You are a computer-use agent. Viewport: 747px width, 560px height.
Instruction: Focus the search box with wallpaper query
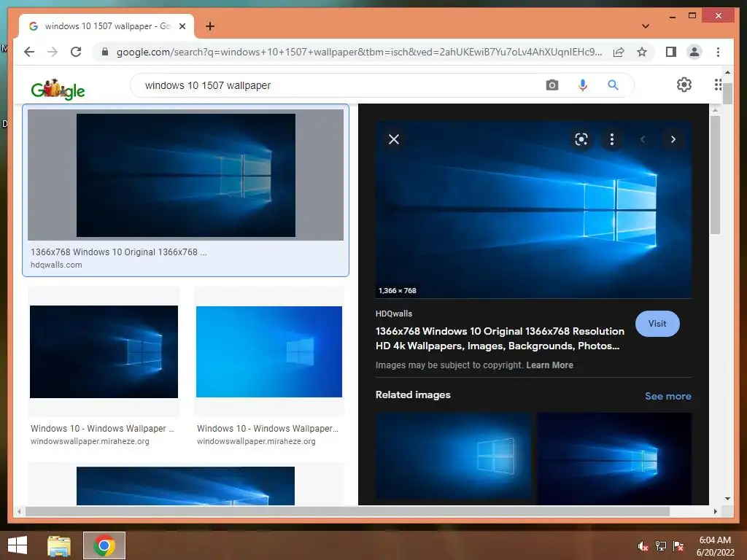[x=343, y=85]
